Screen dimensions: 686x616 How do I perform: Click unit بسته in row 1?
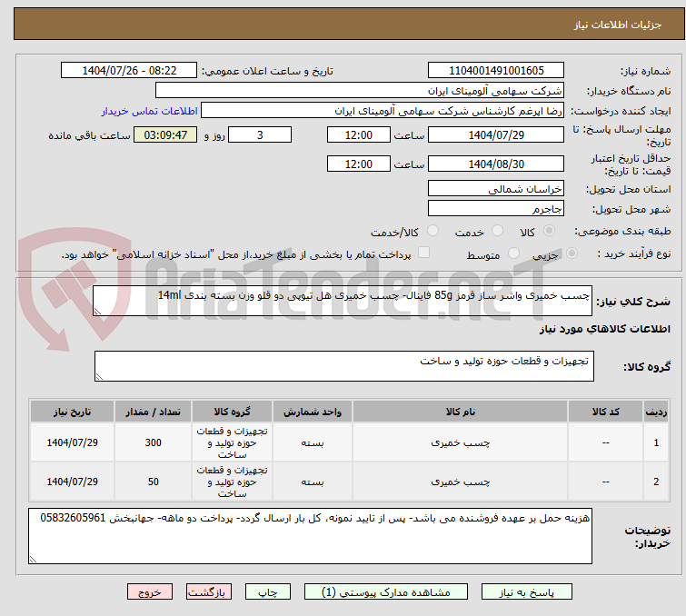(x=313, y=442)
